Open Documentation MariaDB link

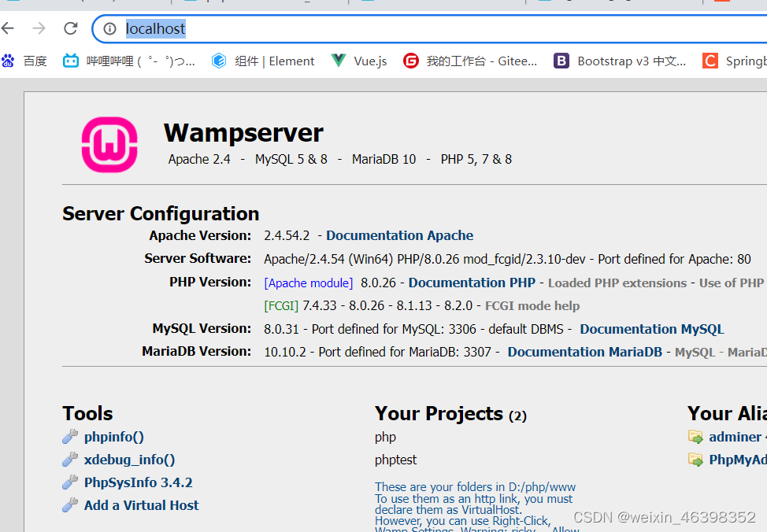pos(584,352)
